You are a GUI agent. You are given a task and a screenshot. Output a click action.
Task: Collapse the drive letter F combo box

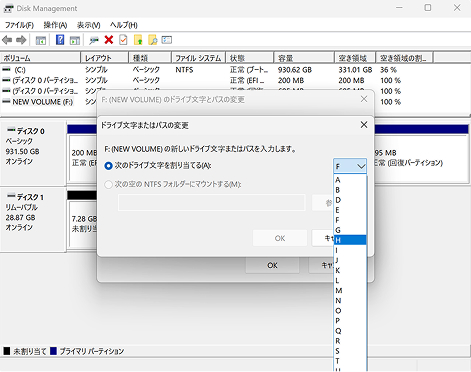tap(350, 166)
